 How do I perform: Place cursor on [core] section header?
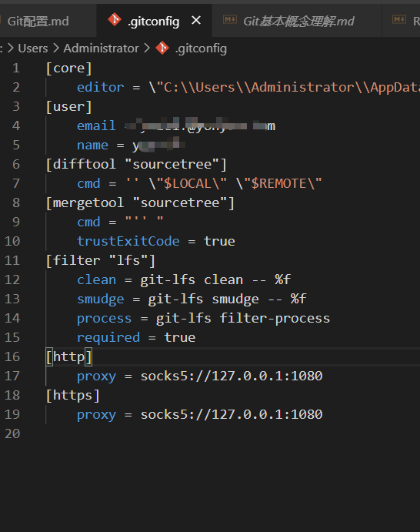(x=68, y=69)
